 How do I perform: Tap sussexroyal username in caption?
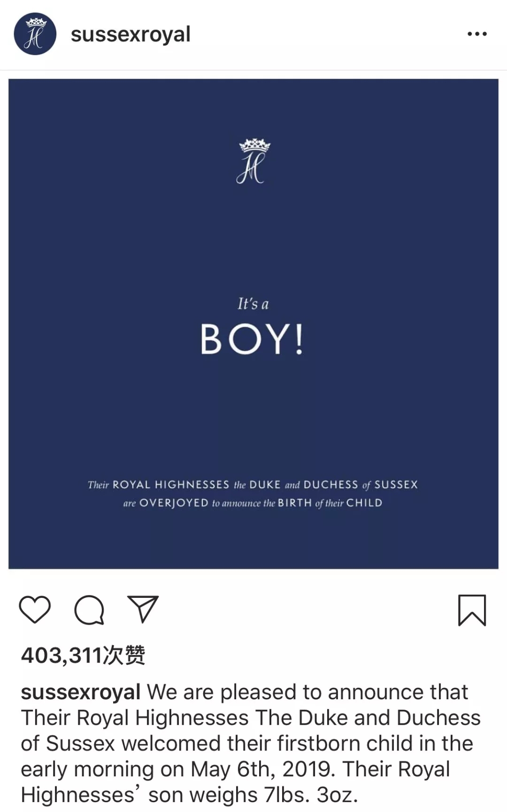click(81, 692)
